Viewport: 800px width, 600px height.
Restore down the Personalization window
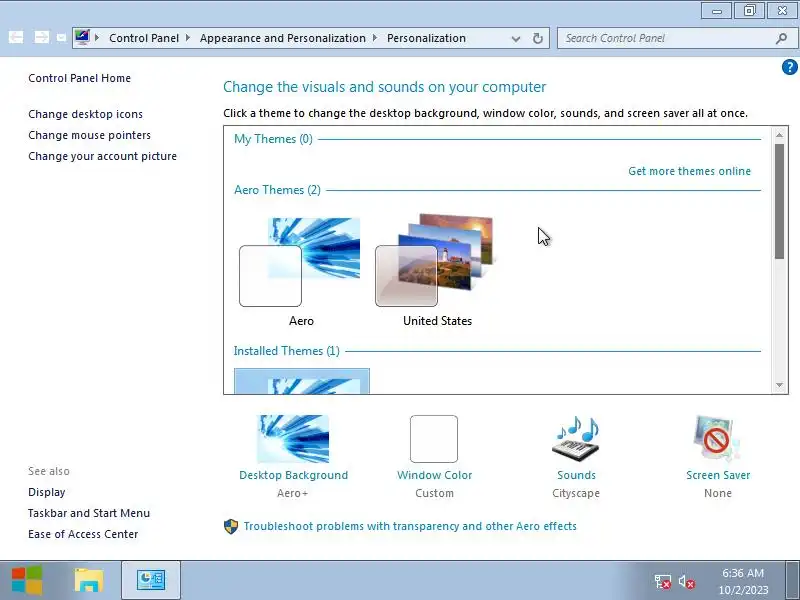point(749,11)
